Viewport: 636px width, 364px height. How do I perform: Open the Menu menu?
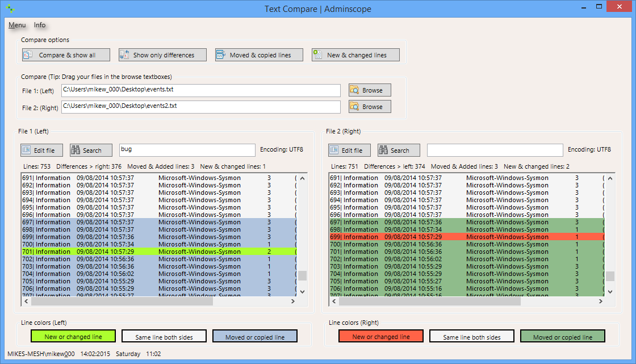pyautogui.click(x=17, y=25)
